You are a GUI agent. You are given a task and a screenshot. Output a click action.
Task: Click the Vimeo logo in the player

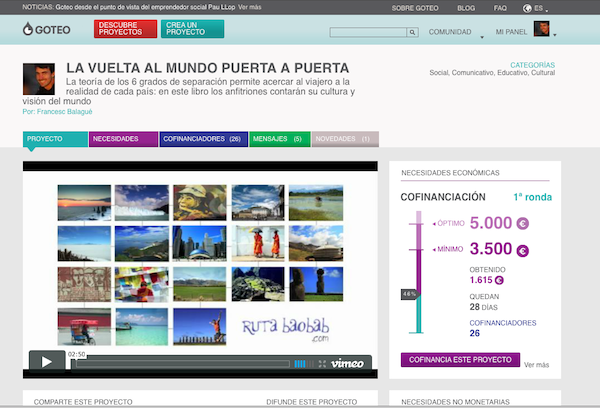(347, 363)
